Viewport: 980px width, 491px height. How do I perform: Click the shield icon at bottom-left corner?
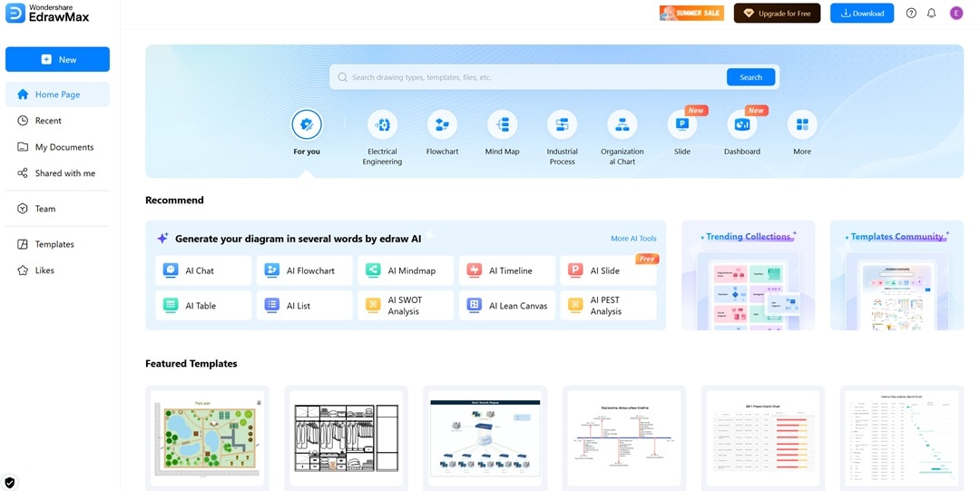click(9, 482)
